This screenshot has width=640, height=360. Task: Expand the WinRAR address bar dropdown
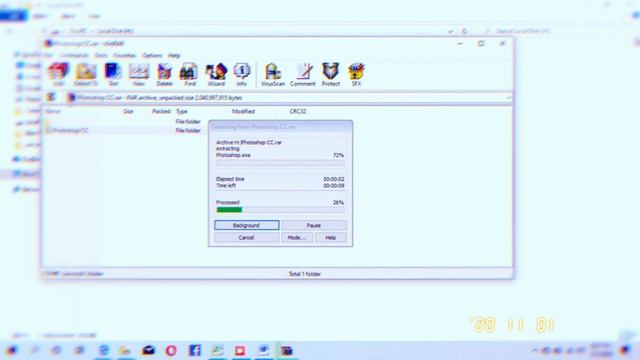[x=509, y=98]
